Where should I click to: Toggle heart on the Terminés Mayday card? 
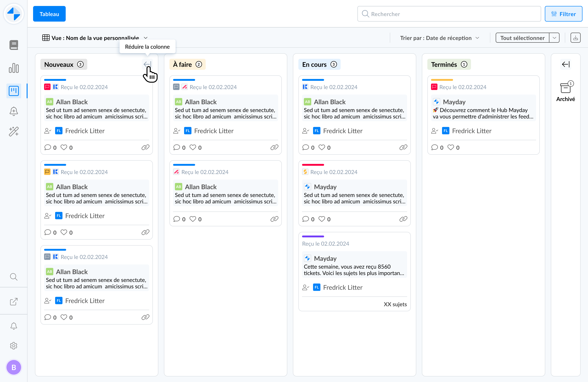(451, 147)
